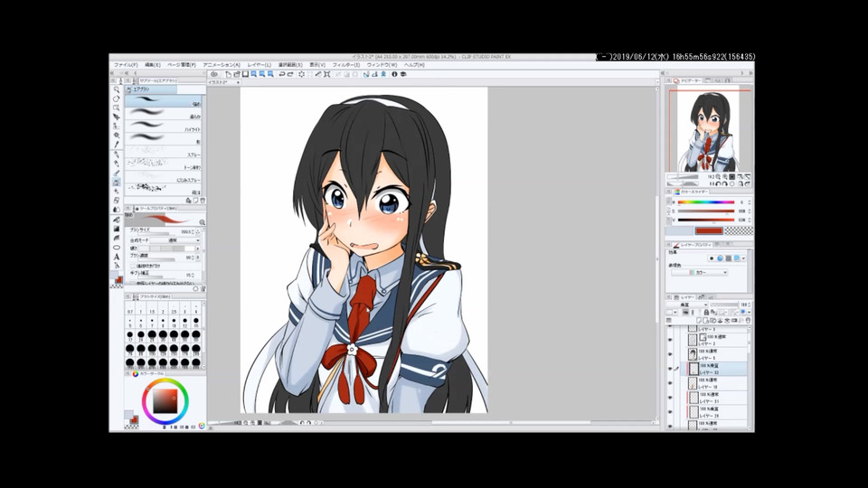Click the Clip Studio launcher icon
The image size is (868, 488).
[214, 74]
